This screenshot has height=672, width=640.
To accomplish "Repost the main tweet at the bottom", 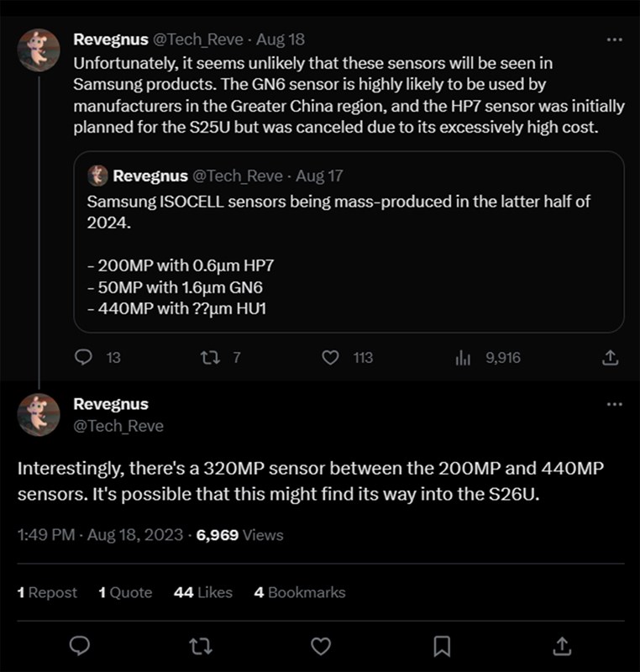I will click(202, 645).
